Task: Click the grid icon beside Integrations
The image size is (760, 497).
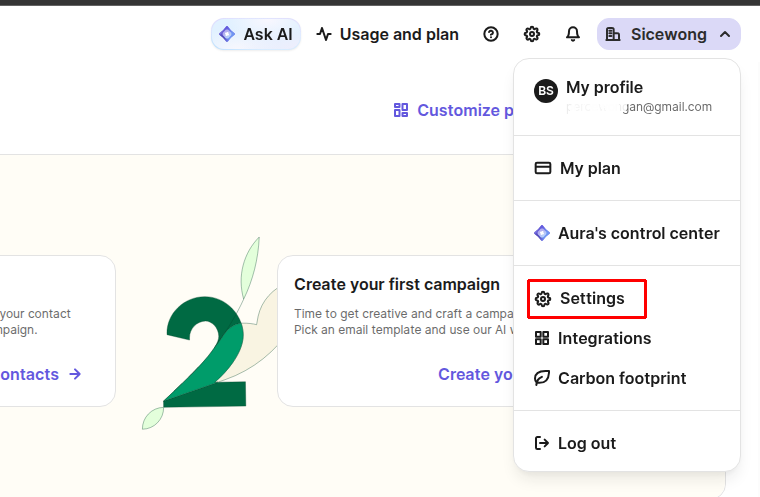Action: (542, 338)
